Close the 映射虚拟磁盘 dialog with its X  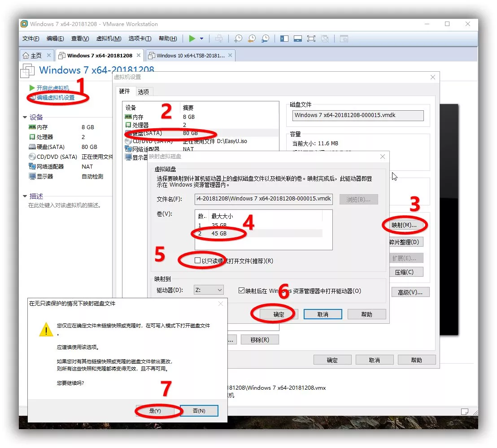point(383,157)
